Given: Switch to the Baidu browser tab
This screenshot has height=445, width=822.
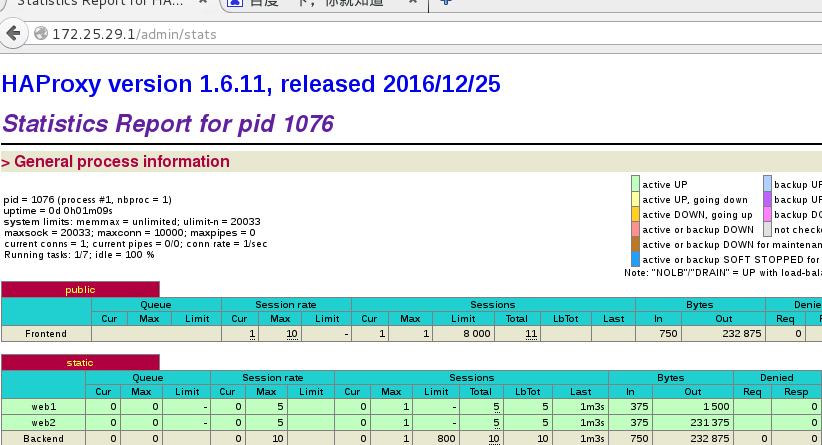Looking at the screenshot, I should coord(322,3).
